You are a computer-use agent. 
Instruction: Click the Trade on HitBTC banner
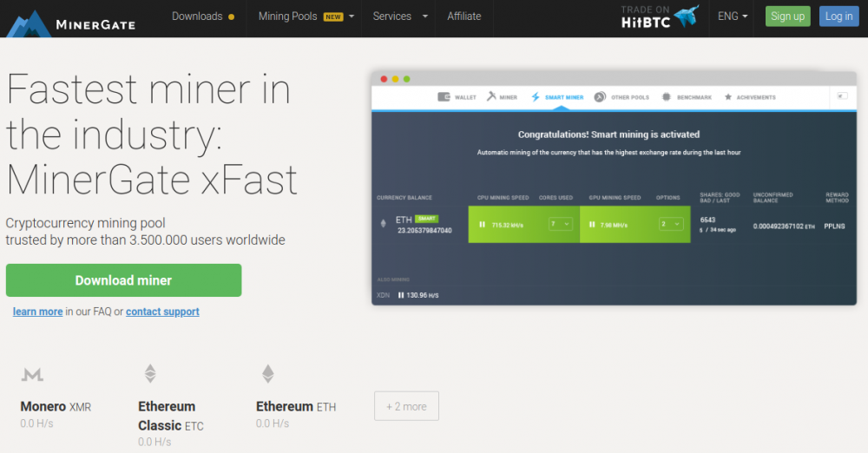[x=660, y=16]
